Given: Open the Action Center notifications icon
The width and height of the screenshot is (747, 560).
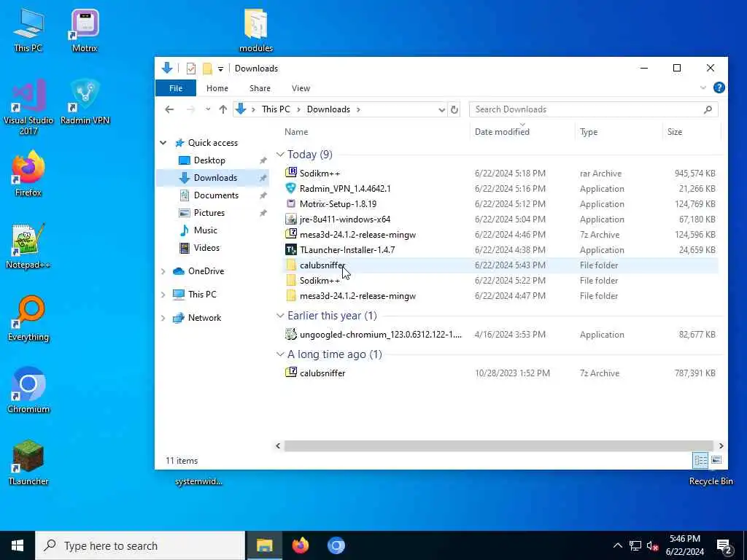Looking at the screenshot, I should 724,545.
